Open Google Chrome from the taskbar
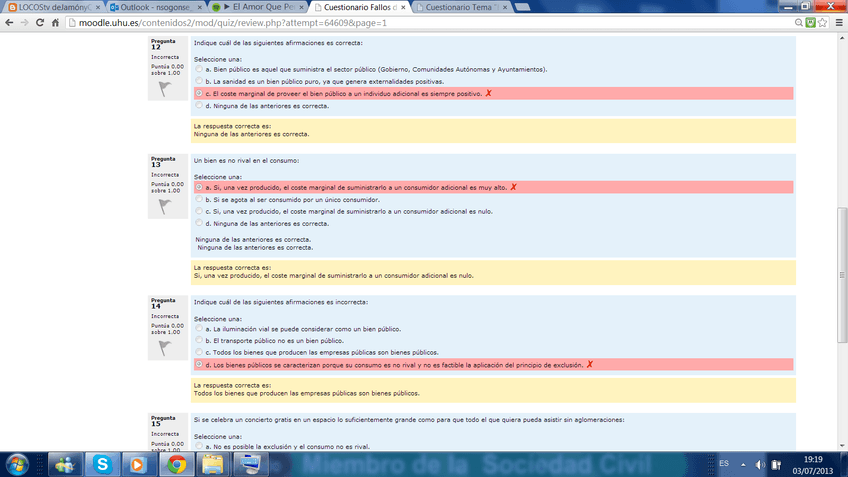The image size is (848, 477). click(x=176, y=464)
